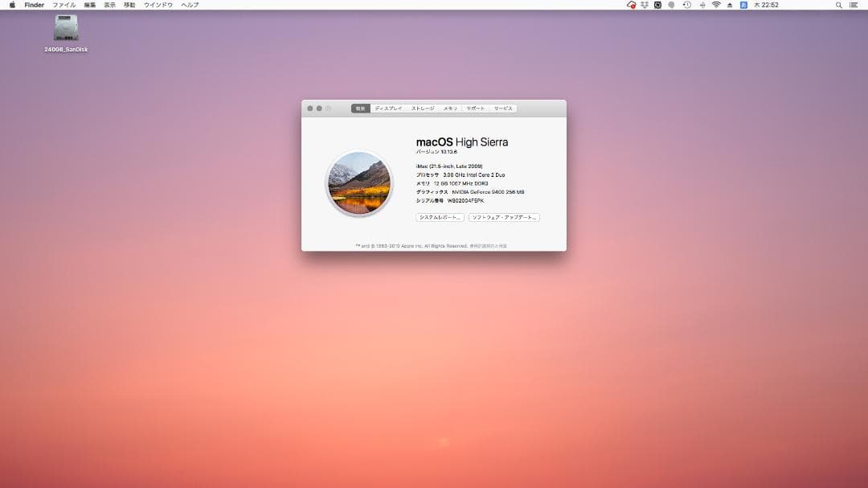Open the 240GB_SanDisk drive on the desktop
868x488 pixels.
point(65,30)
